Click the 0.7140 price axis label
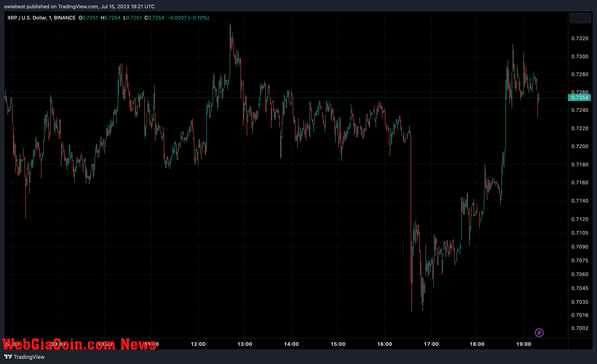 tap(580, 201)
